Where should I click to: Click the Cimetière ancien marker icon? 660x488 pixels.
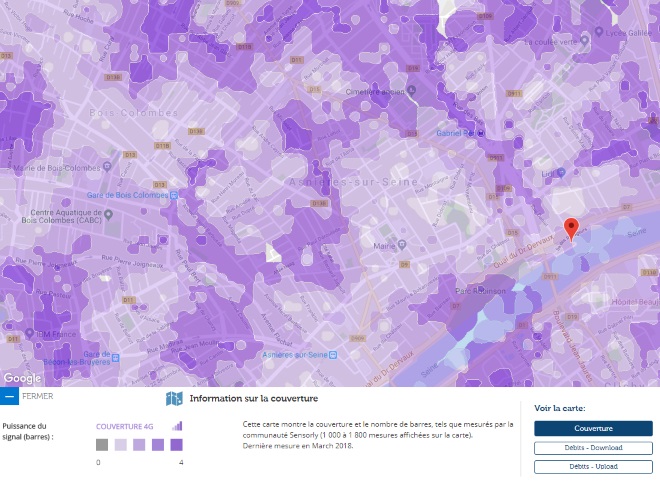click(412, 90)
